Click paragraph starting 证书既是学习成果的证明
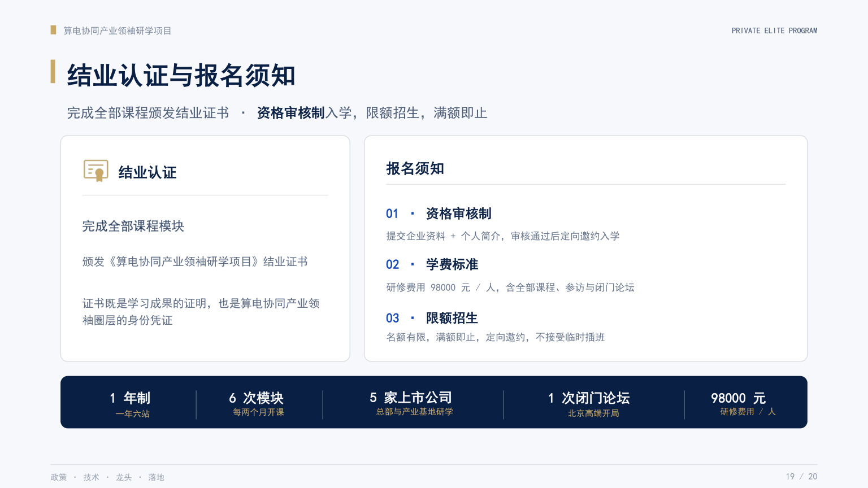This screenshot has width=868, height=488. pyautogui.click(x=201, y=312)
